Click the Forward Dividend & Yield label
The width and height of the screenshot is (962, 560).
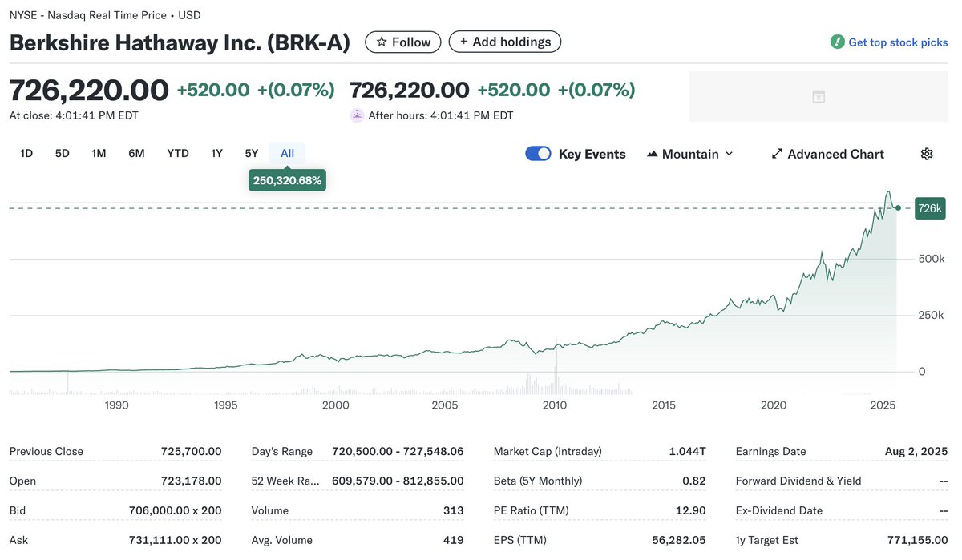[x=798, y=481]
